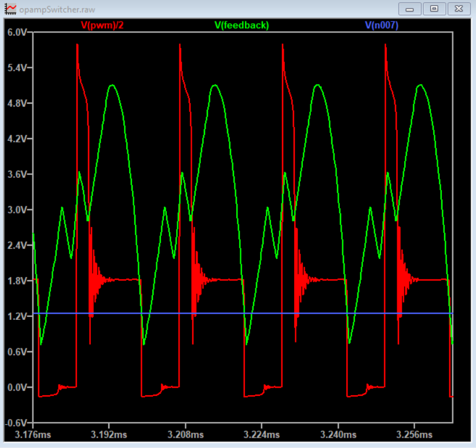Image resolution: width=476 pixels, height=448 pixels.
Task: Click the 2.4V vertical axis label
Action: [x=17, y=245]
